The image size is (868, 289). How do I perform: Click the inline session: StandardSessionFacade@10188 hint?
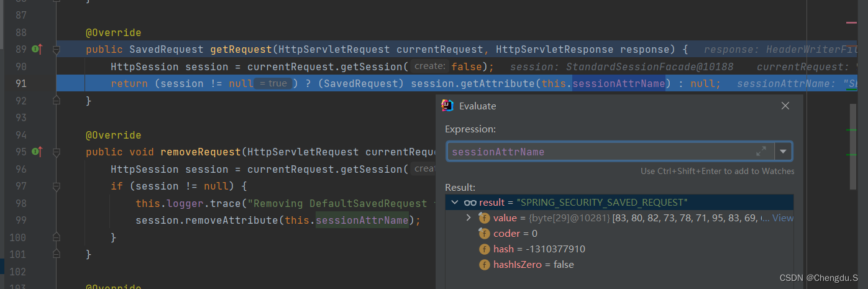[621, 67]
